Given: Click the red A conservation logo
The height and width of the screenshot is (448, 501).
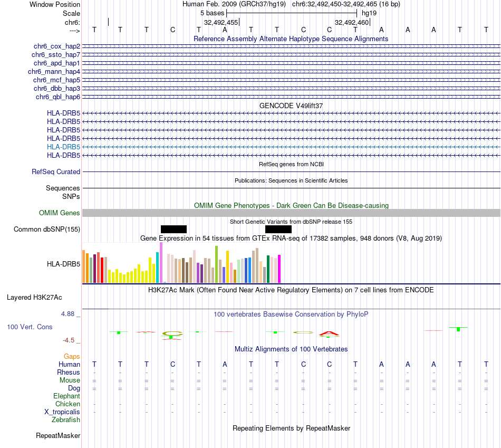Looking at the screenshot, I should coord(329,334).
